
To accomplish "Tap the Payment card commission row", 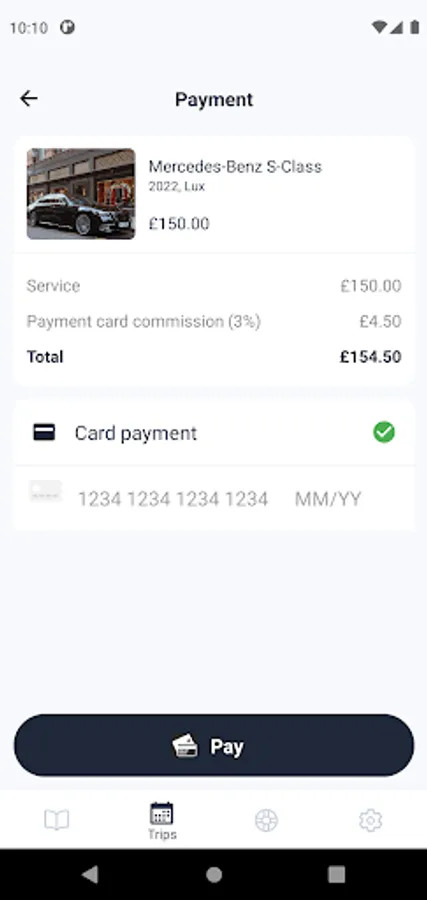I will point(214,321).
